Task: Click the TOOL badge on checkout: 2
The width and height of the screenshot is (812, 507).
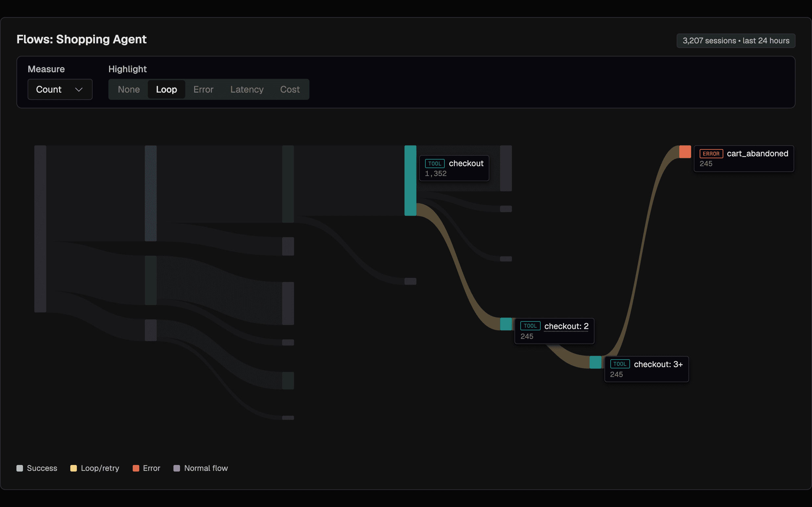Action: coord(530,326)
